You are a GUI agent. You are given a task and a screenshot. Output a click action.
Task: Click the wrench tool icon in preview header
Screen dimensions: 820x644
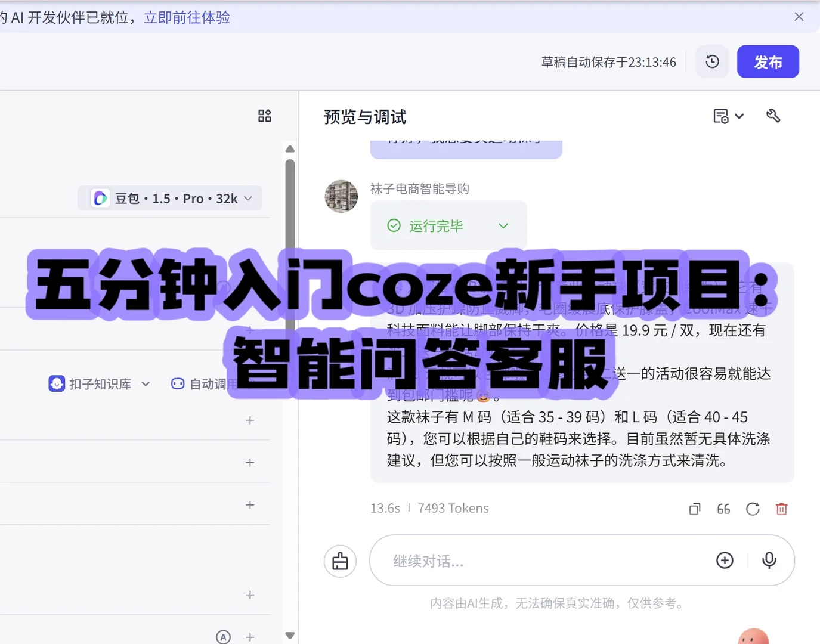pos(773,116)
